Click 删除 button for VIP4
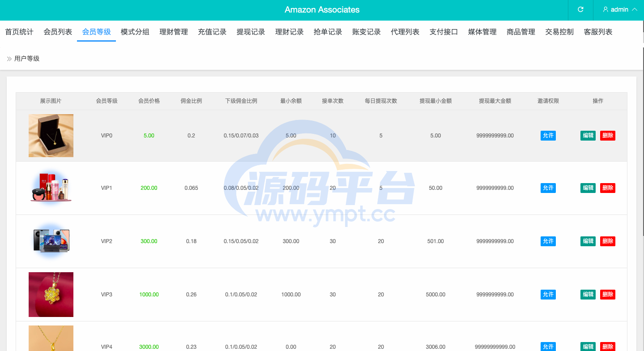Viewport: 644px width, 351px height. (608, 347)
